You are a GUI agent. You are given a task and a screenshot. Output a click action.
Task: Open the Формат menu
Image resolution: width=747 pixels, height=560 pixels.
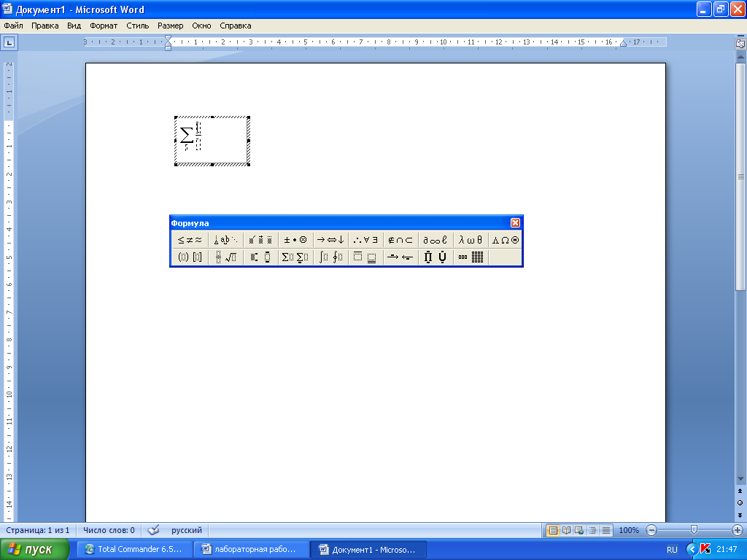(104, 26)
